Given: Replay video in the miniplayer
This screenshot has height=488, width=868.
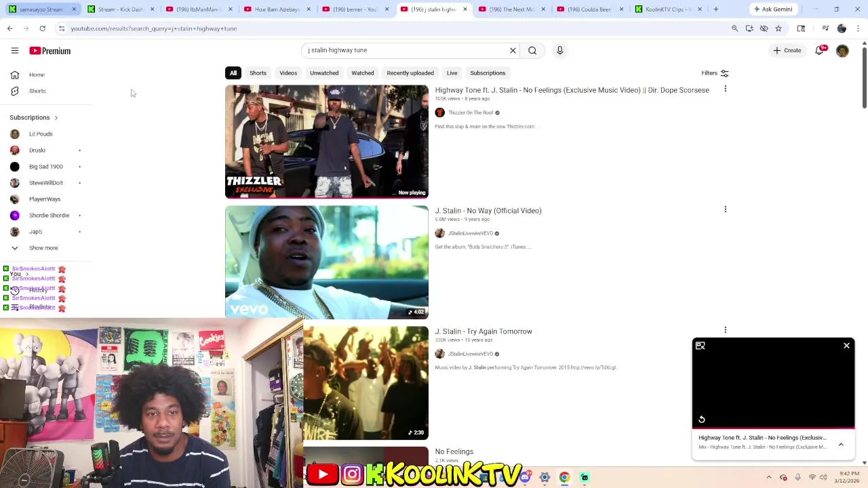Looking at the screenshot, I should point(702,420).
